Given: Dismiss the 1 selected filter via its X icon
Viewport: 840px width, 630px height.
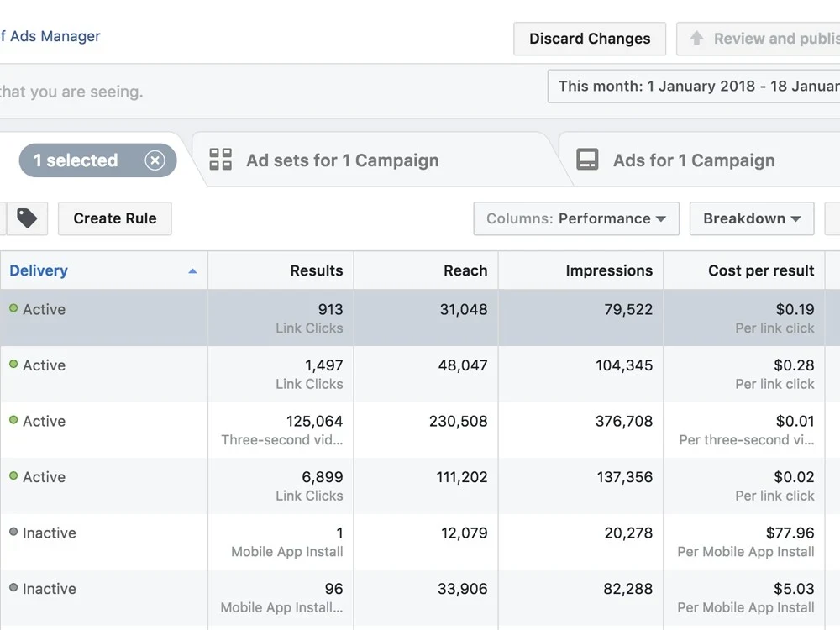Looking at the screenshot, I should point(154,160).
